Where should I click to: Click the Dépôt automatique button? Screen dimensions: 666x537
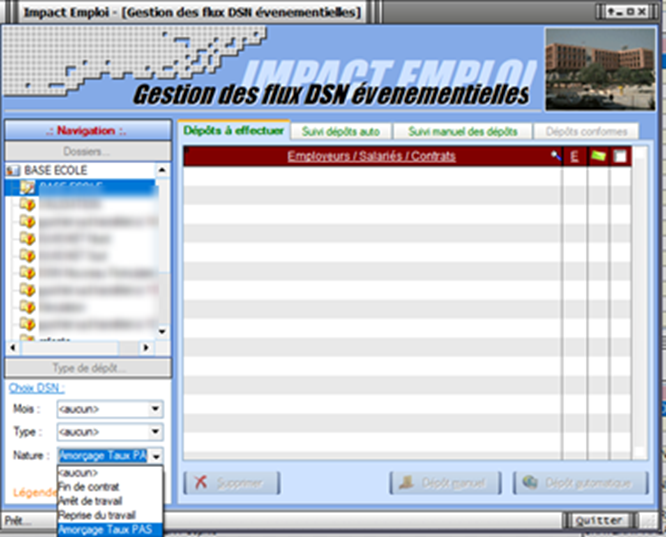tap(580, 483)
